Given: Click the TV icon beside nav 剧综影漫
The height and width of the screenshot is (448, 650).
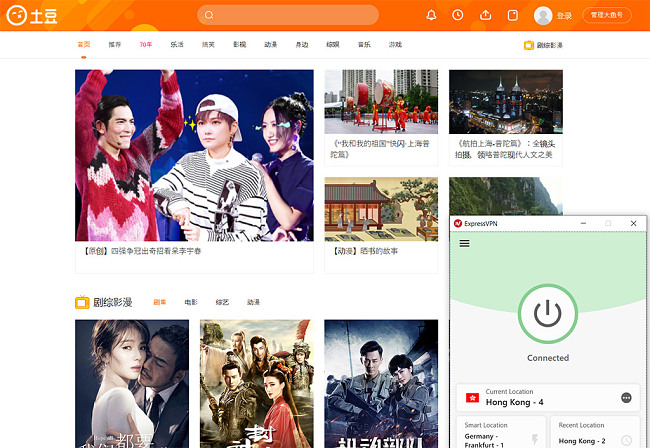Looking at the screenshot, I should click(529, 45).
